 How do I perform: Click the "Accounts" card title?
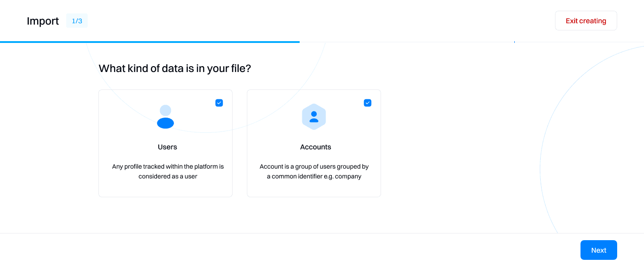tap(316, 147)
